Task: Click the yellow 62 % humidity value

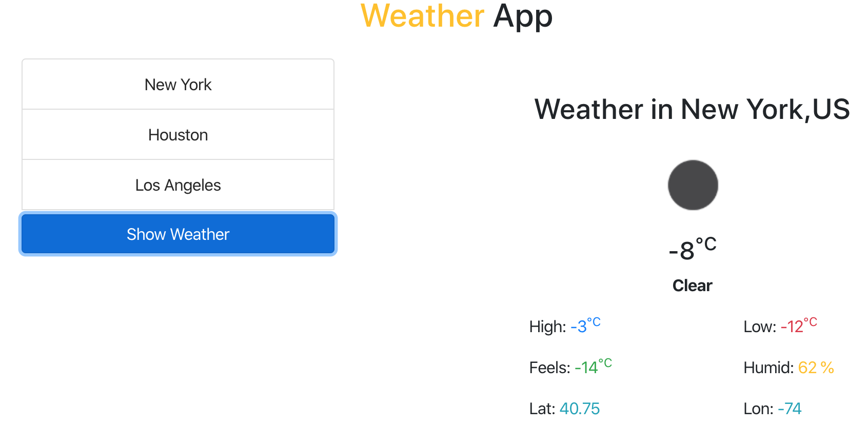Action: click(x=816, y=368)
